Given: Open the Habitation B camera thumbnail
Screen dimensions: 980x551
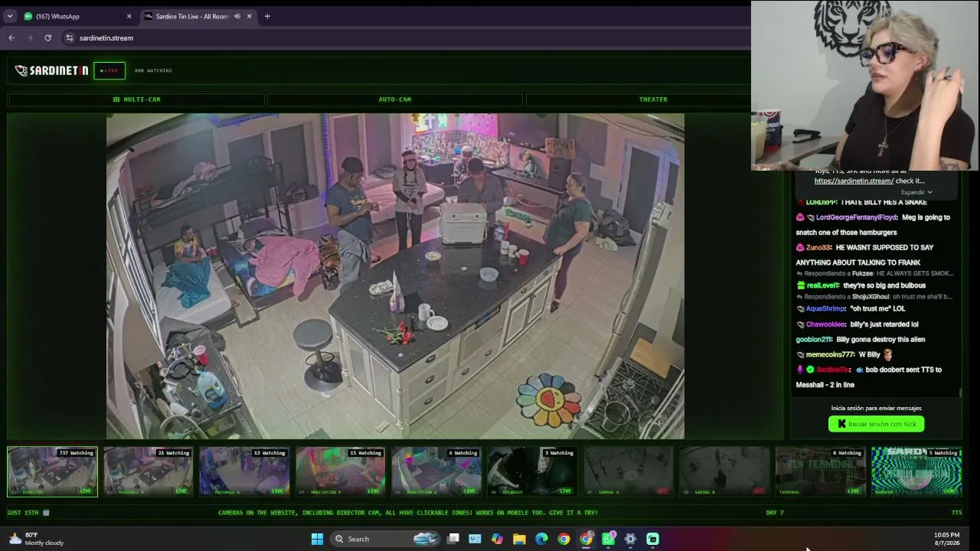Looking at the screenshot, I should point(436,471).
